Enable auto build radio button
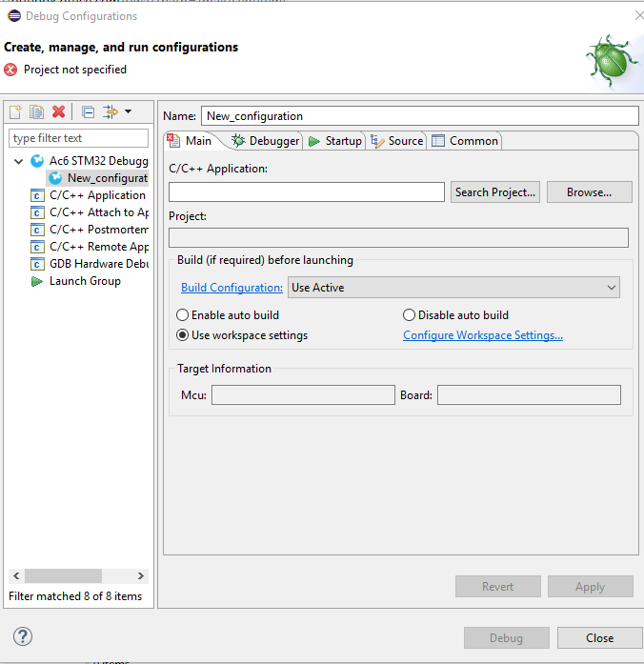This screenshot has height=664, width=644. (x=183, y=315)
